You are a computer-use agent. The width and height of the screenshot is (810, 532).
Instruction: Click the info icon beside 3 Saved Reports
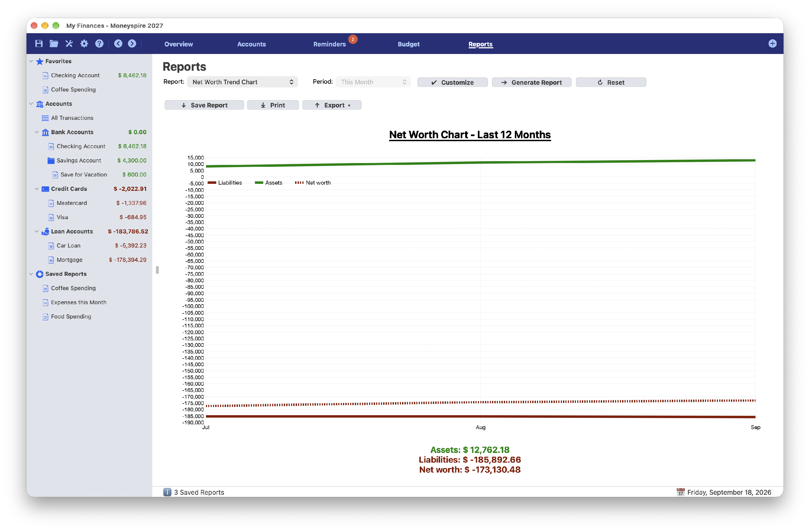167,492
